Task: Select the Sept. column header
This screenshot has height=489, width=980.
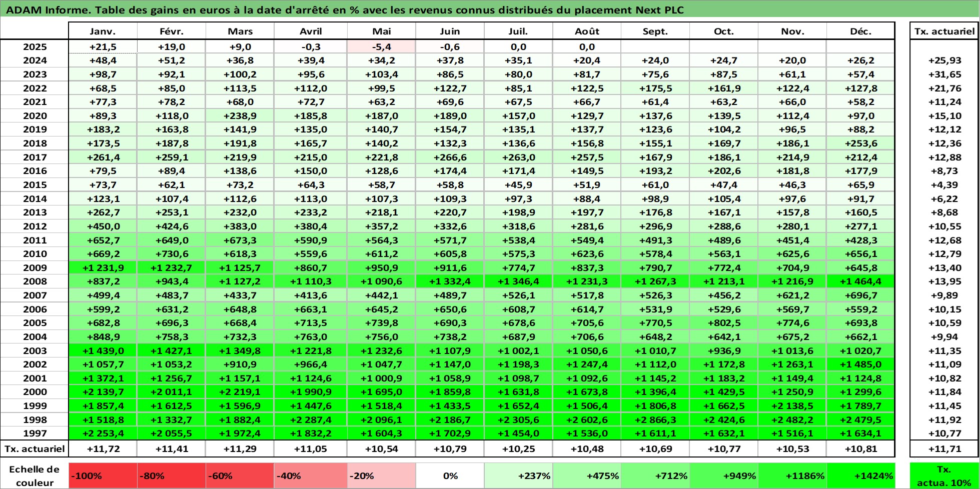Action: [655, 31]
